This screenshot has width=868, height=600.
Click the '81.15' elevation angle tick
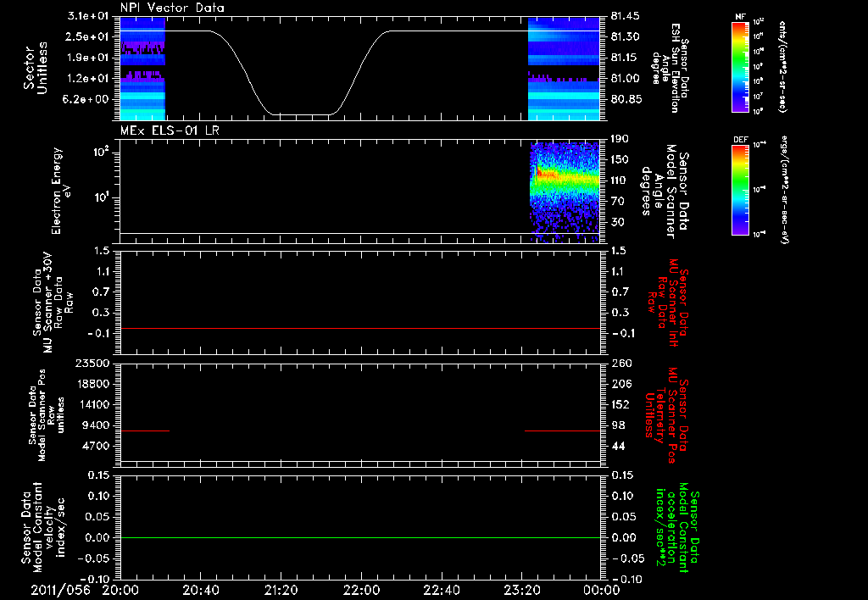pyautogui.click(x=625, y=58)
